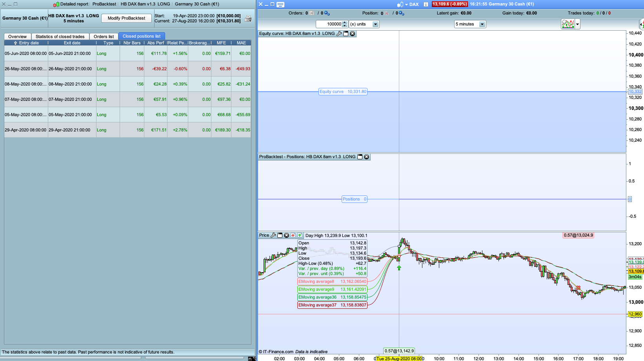Click the Modify ProBacktest button
The image size is (644, 361).
tap(126, 18)
